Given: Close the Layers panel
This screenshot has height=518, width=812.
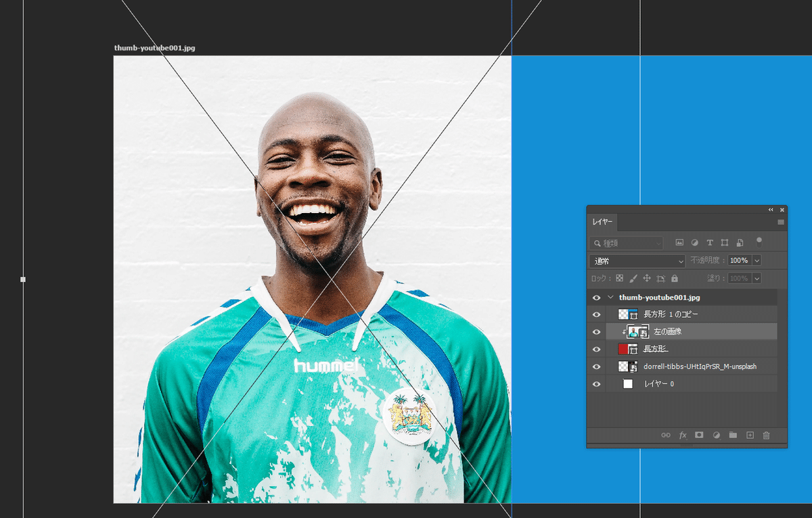Looking at the screenshot, I should pyautogui.click(x=782, y=210).
